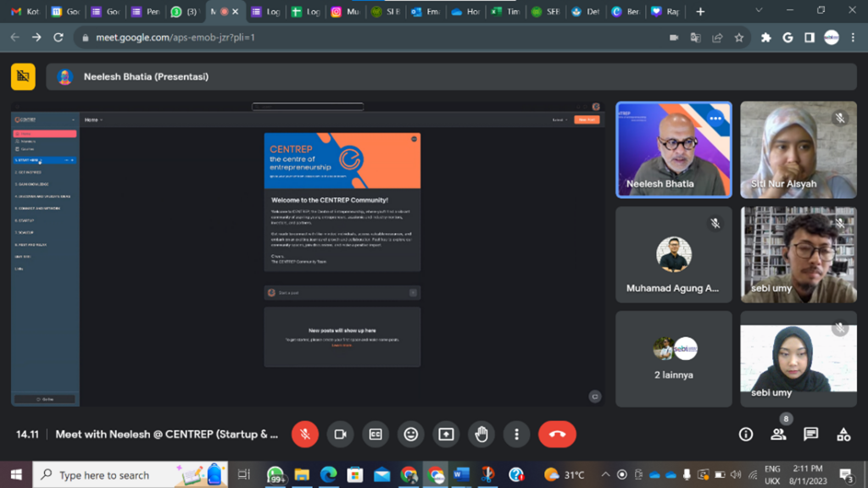
Task: Show the participants list with badge 8
Action: pyautogui.click(x=778, y=435)
